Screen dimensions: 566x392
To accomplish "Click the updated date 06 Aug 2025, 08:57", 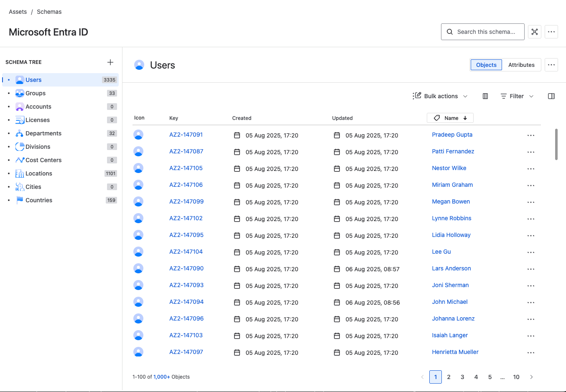I will point(372,269).
